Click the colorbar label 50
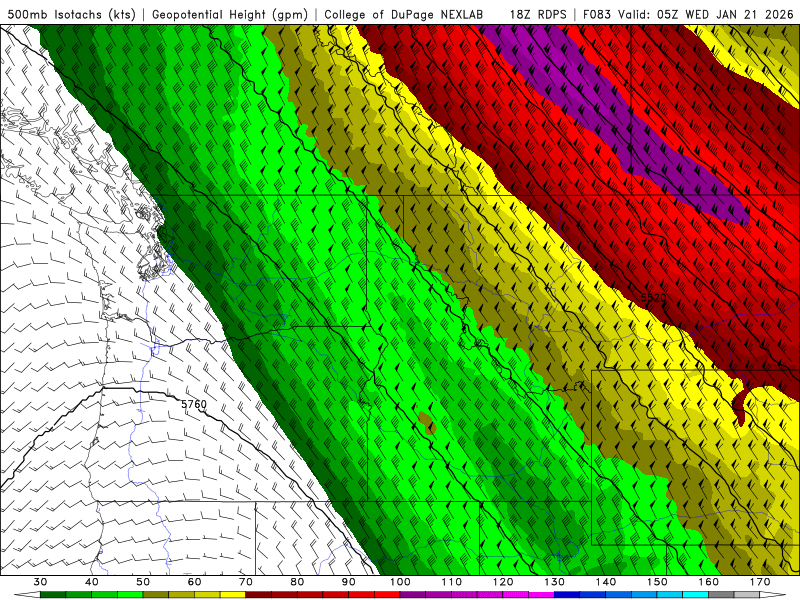Image resolution: width=800 pixels, height=600 pixels. (143, 582)
